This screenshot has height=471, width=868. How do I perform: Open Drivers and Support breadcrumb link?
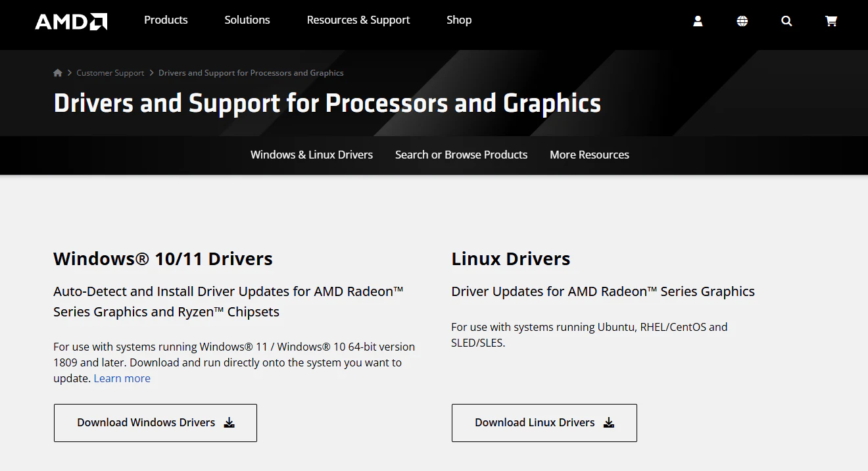pos(251,73)
